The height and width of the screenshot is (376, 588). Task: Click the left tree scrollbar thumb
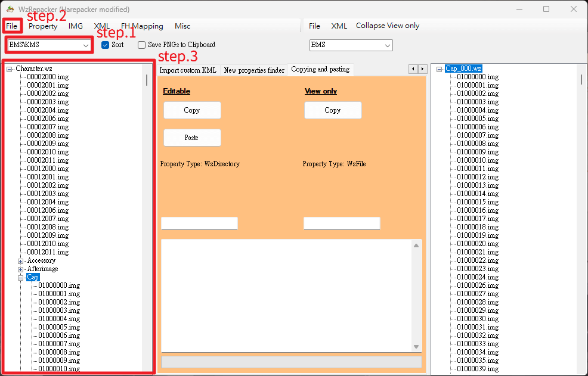pyautogui.click(x=147, y=80)
